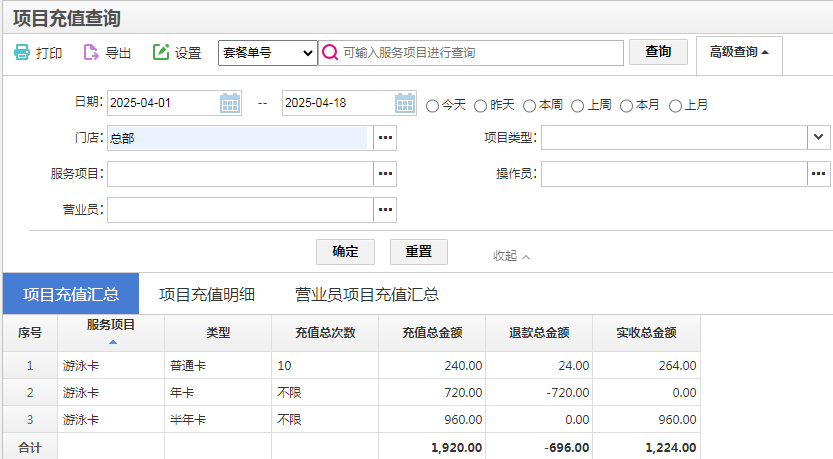Open settings via the edit icon
833x459 pixels.
tap(161, 53)
